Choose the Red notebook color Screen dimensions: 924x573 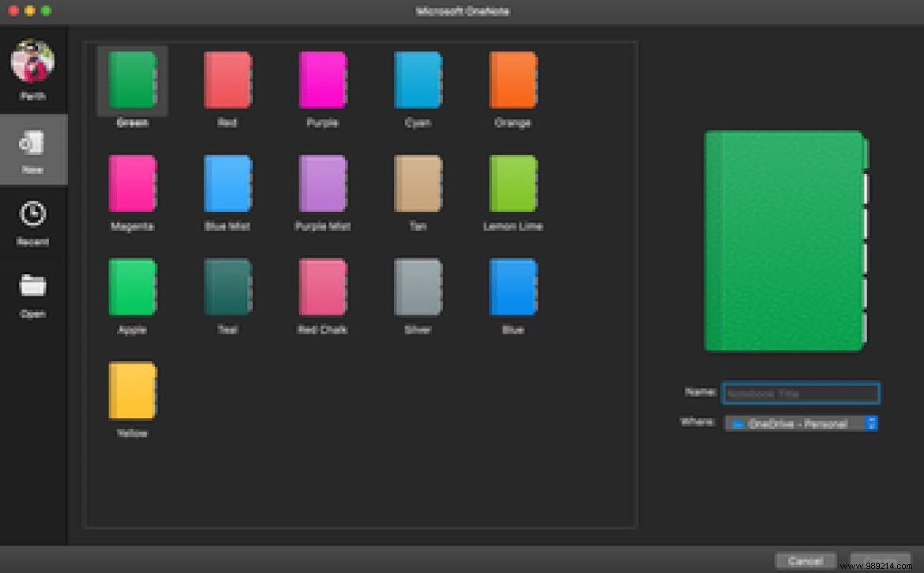tap(227, 81)
